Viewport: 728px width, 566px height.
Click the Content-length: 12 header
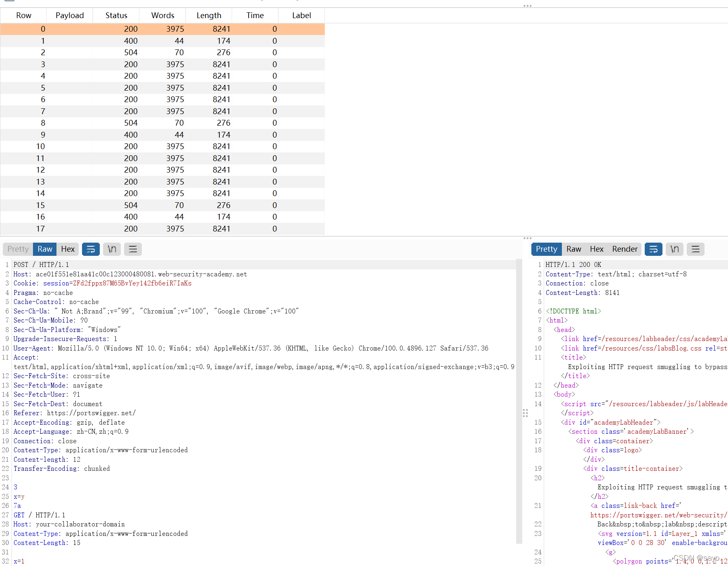(47, 459)
